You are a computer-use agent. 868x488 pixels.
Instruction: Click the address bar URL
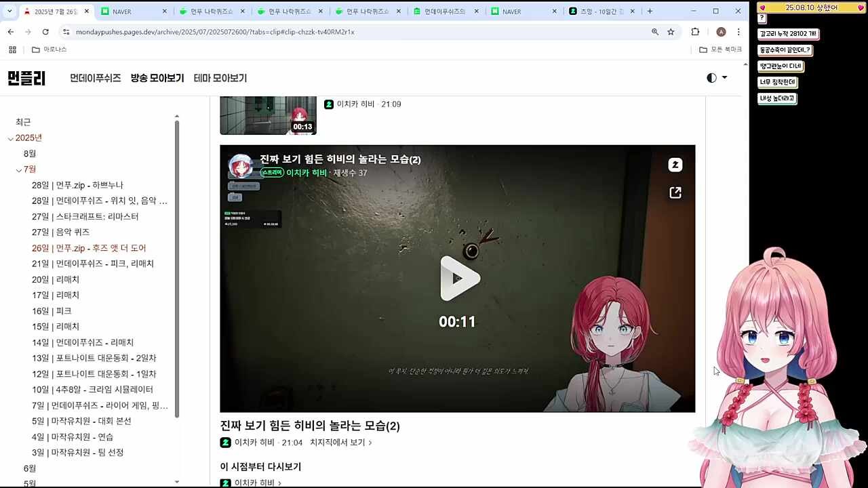point(215,32)
